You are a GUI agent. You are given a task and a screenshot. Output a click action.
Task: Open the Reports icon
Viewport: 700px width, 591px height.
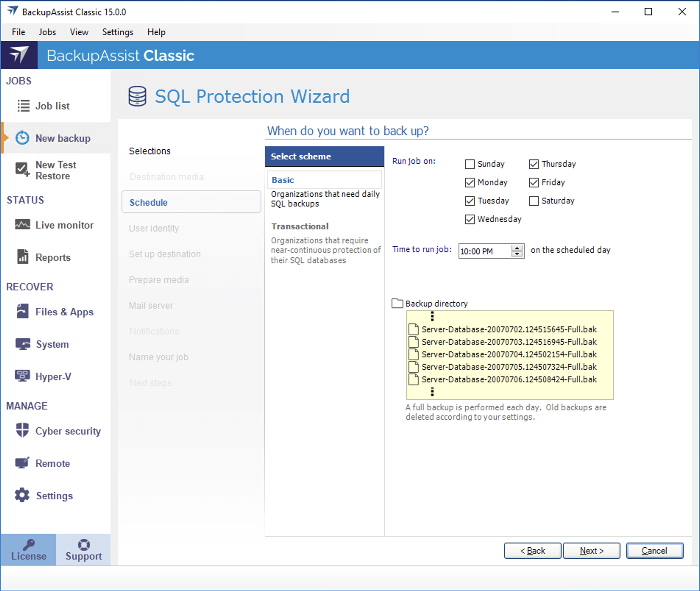pyautogui.click(x=22, y=257)
